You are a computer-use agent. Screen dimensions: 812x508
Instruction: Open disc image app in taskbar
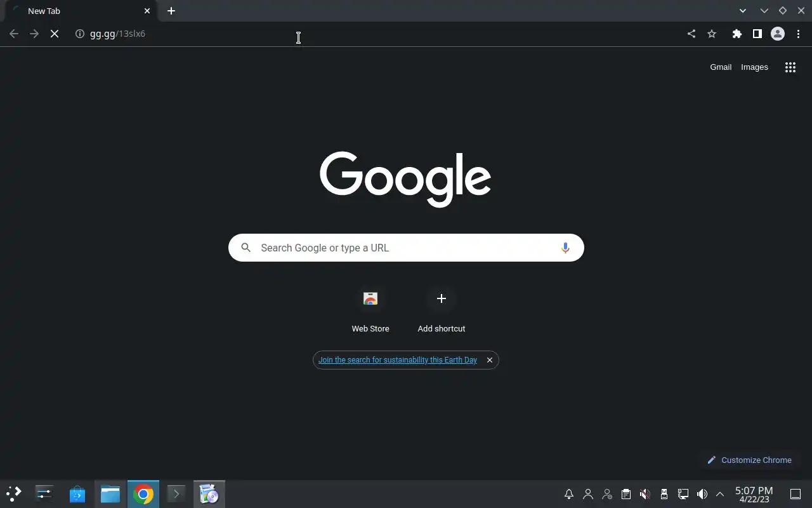point(209,493)
